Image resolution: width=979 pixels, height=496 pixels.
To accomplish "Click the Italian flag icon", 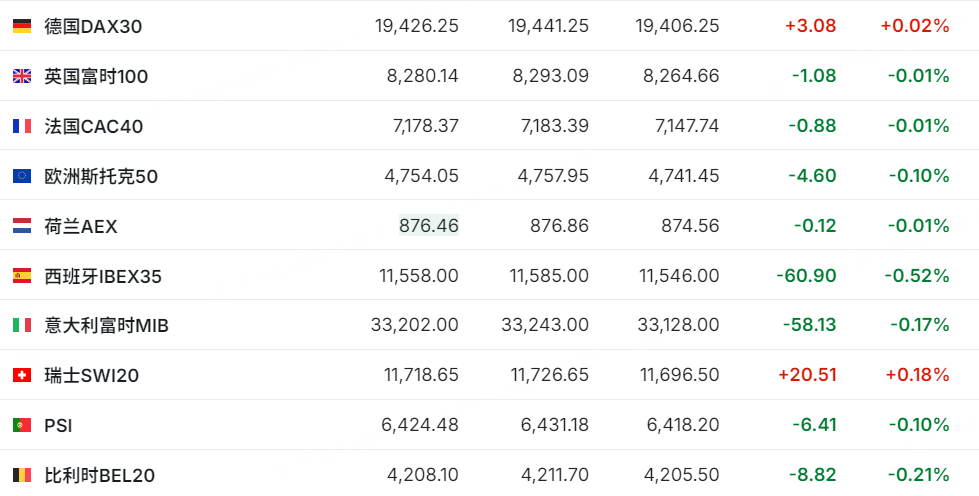I will [22, 325].
